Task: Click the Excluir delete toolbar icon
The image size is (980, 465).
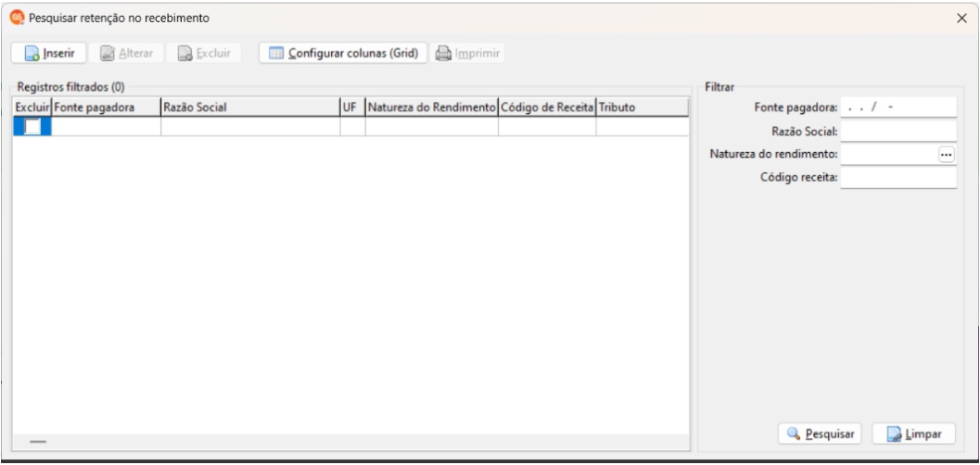Action: (x=185, y=54)
